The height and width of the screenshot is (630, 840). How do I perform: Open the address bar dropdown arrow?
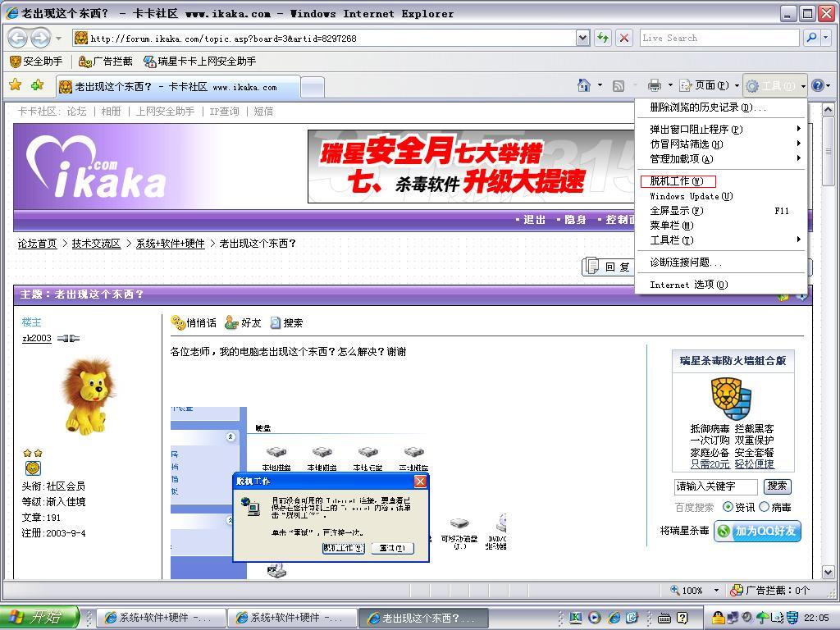[x=583, y=38]
